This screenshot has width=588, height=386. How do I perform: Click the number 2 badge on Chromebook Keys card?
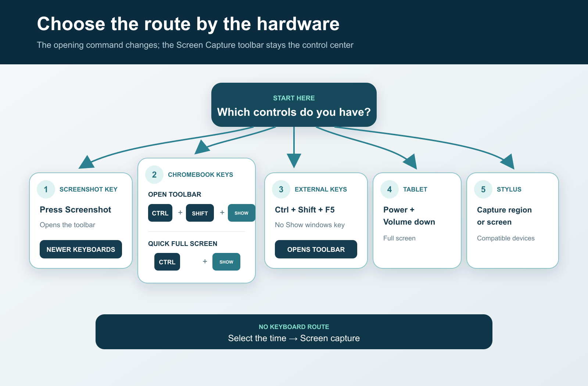(154, 175)
